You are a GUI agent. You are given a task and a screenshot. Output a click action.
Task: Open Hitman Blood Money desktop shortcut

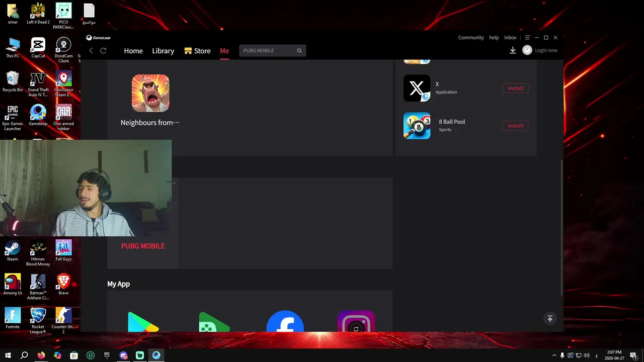38,253
